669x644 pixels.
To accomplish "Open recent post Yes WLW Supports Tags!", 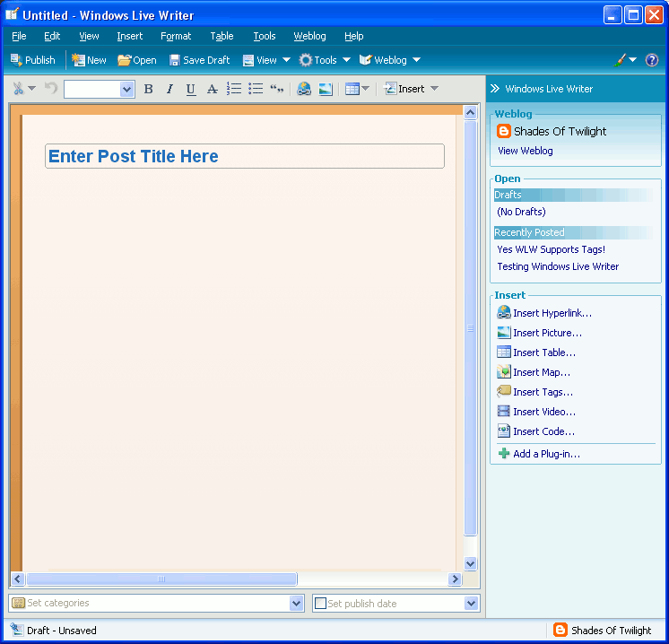I will [x=551, y=249].
